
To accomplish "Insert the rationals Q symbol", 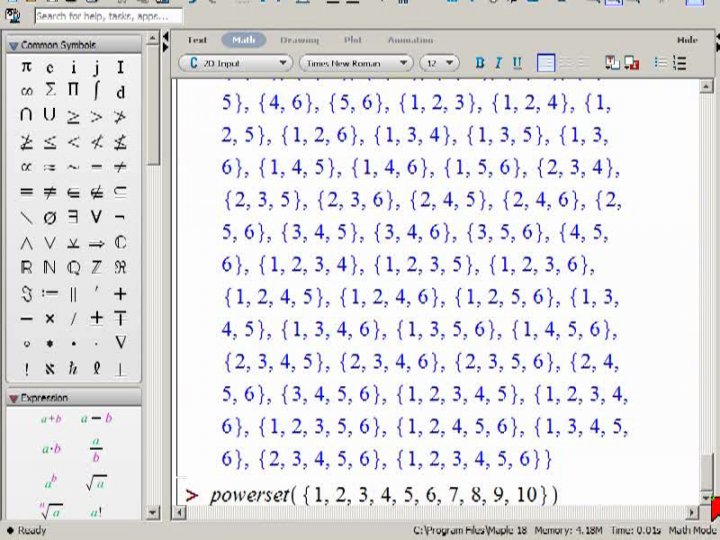I will click(x=73, y=268).
